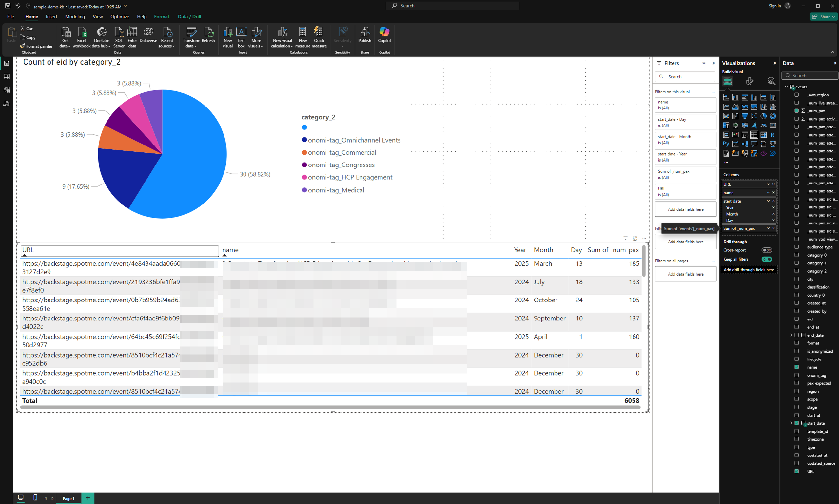This screenshot has width=839, height=504.
Task: Uncheck the name field checkbox
Action: pos(796,367)
